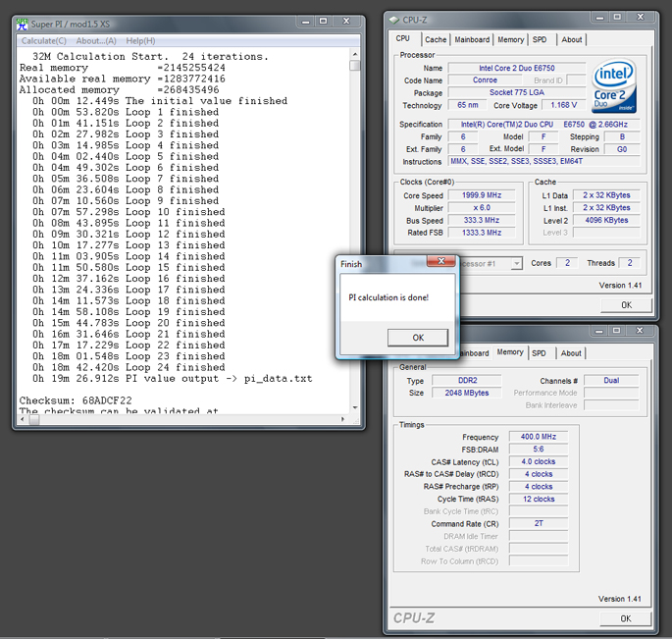Viewport: 672px width, 639px height.
Task: Select Memory tab in the lower CPU-Z window
Action: [510, 352]
